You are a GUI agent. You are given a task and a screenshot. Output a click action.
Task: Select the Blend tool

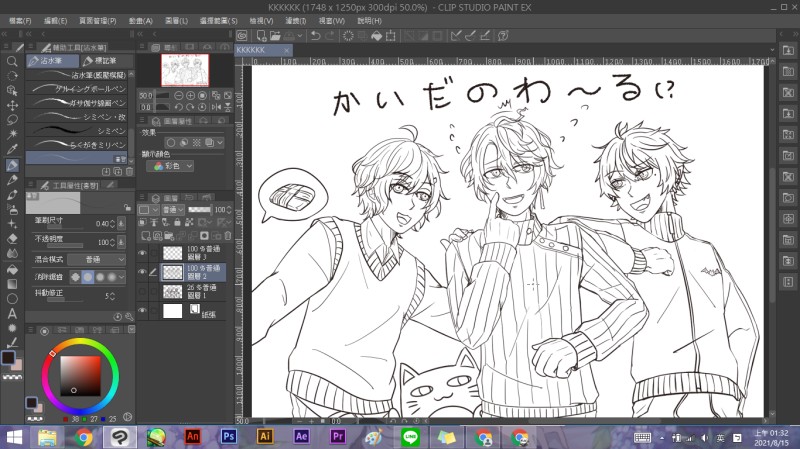tap(12, 253)
